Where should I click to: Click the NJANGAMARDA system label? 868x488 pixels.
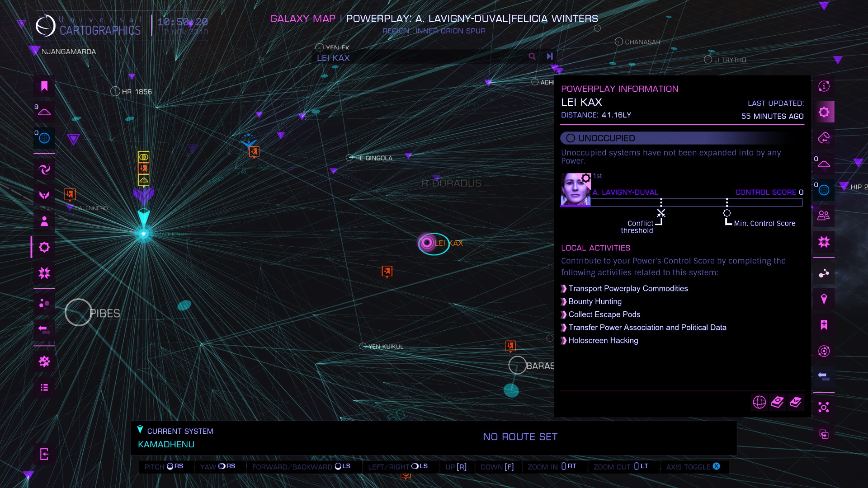[69, 52]
